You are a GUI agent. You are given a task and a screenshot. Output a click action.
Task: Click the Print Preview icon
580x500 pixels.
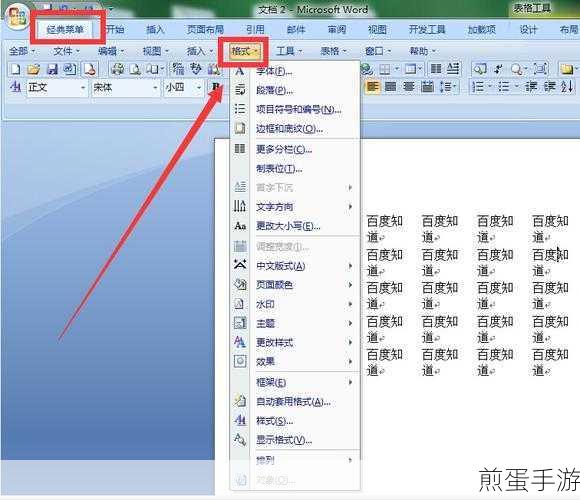click(135, 69)
